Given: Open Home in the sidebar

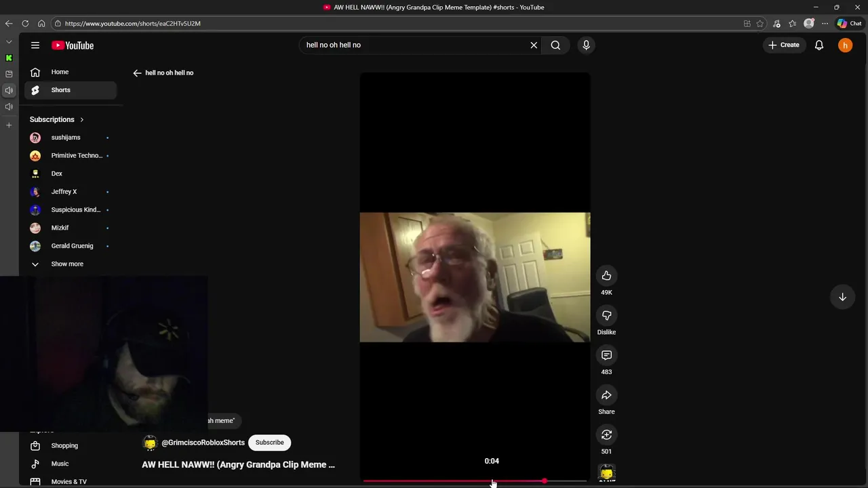Looking at the screenshot, I should (x=71, y=72).
